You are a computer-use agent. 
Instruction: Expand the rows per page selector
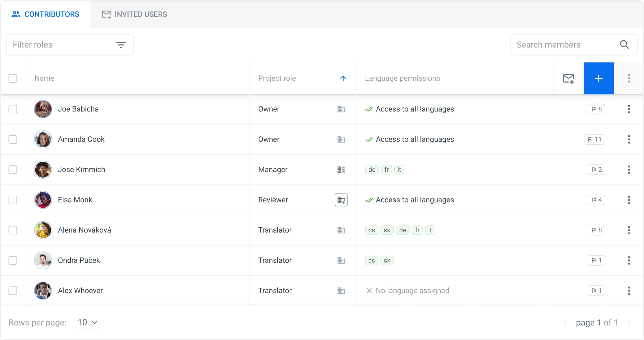pyautogui.click(x=87, y=322)
